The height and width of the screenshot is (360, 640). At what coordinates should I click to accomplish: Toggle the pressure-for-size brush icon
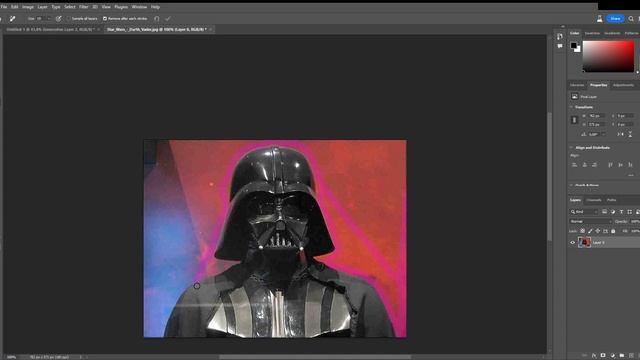point(59,19)
